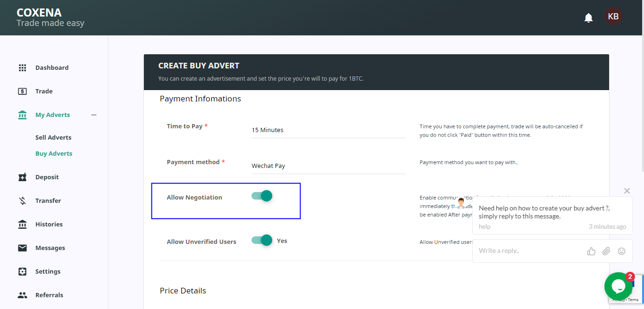Click the Settings gear icon

[x=22, y=272]
